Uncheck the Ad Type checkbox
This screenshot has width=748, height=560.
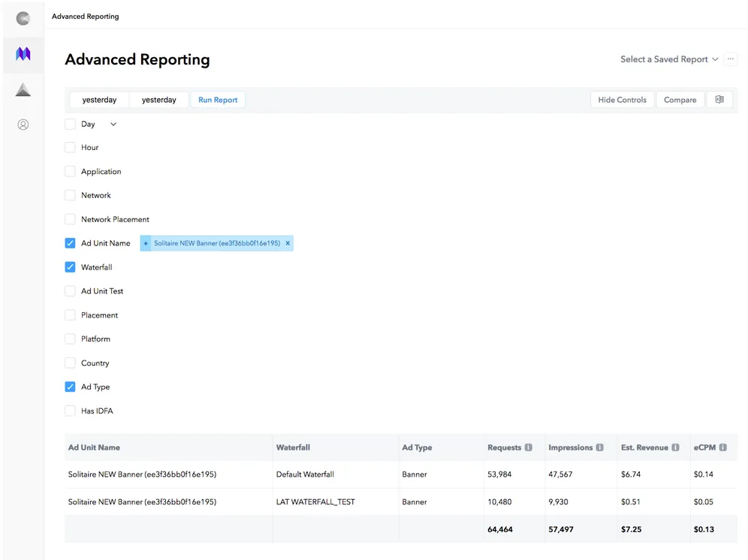[70, 387]
